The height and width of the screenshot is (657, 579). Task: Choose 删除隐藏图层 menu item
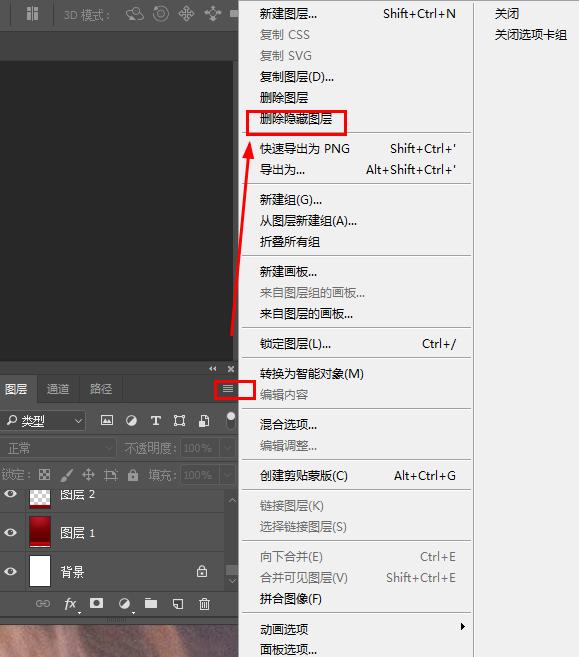click(x=296, y=119)
